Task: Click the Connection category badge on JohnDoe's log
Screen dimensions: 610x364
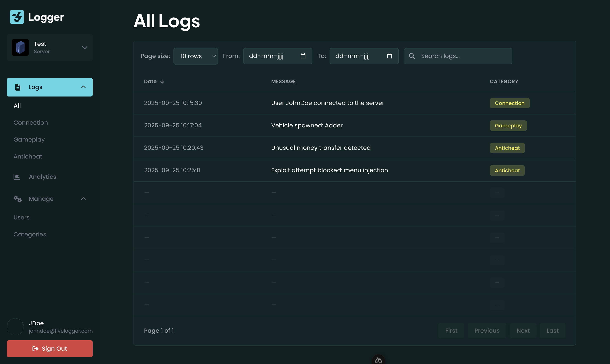Action: click(509, 103)
